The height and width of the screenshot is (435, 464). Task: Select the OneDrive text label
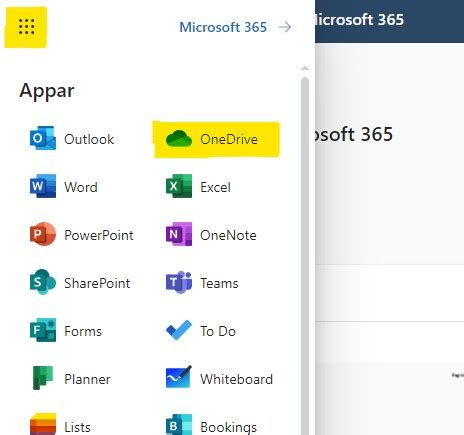pyautogui.click(x=229, y=139)
